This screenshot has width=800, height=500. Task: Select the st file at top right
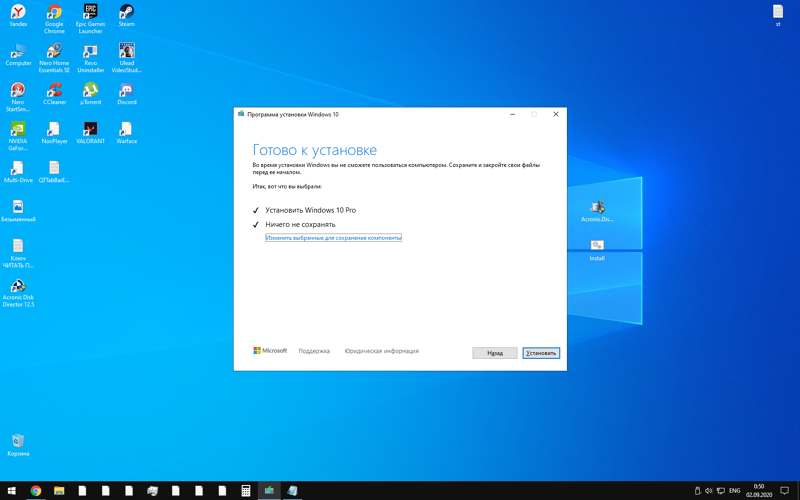coord(778,15)
